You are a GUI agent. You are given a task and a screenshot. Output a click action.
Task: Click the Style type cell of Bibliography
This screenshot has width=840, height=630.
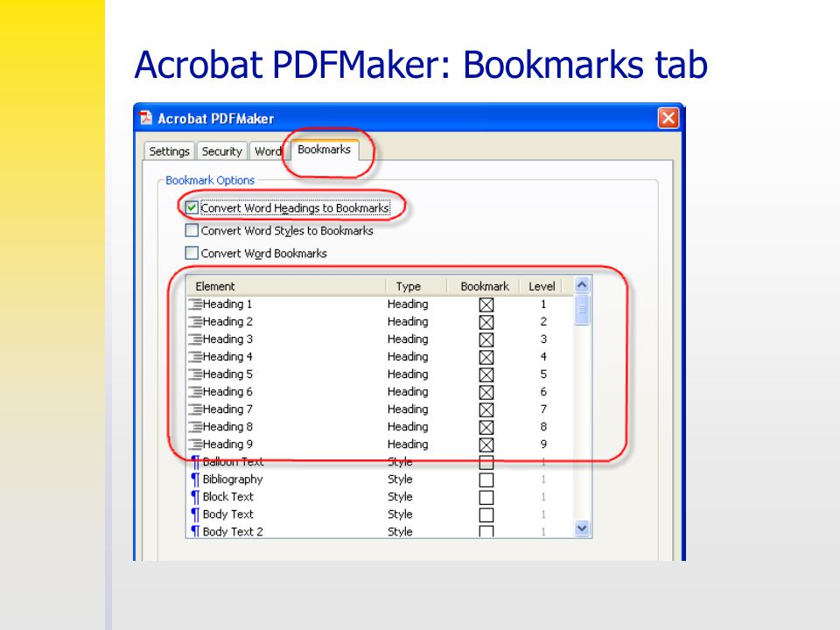pyautogui.click(x=400, y=479)
